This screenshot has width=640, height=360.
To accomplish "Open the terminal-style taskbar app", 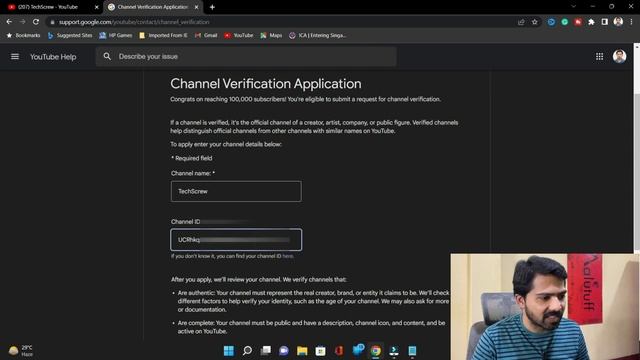I will [x=394, y=351].
